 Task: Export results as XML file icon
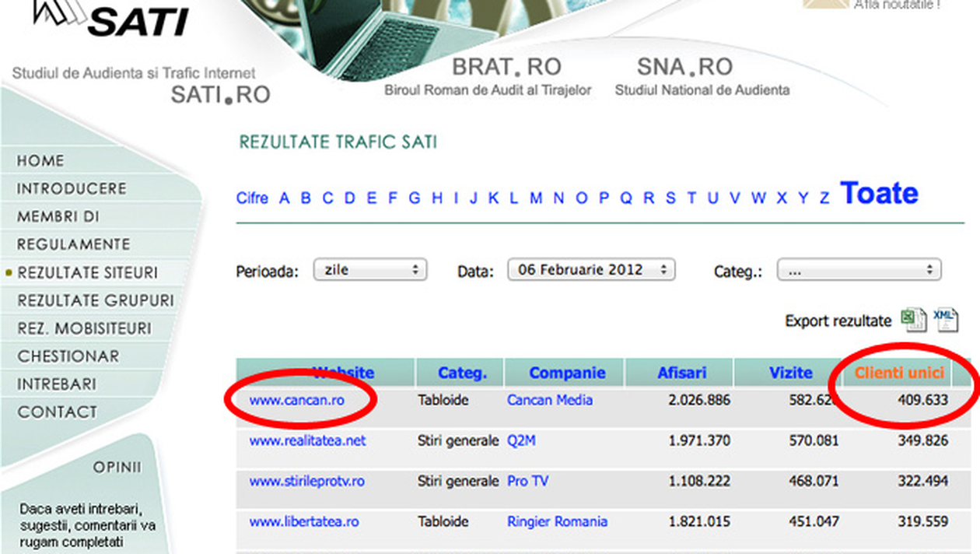[x=945, y=319]
